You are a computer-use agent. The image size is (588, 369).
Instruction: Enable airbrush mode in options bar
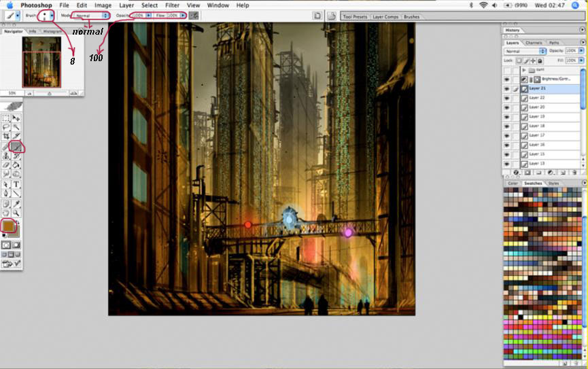point(194,16)
